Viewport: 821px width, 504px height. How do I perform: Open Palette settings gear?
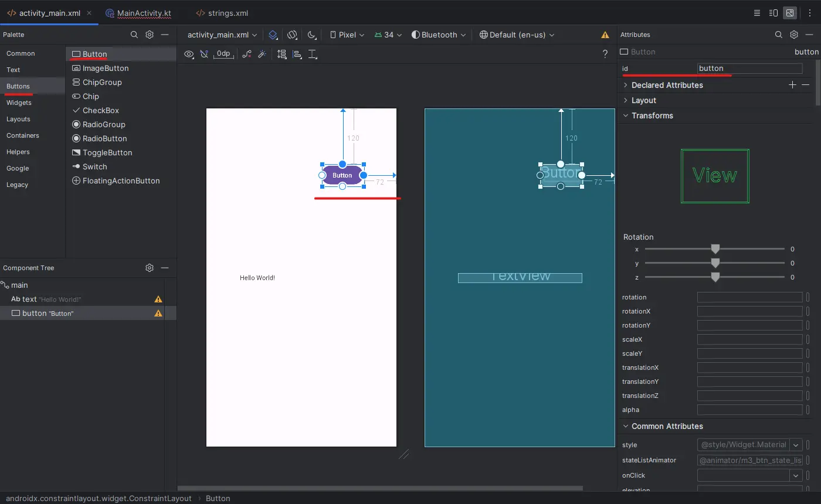(150, 35)
